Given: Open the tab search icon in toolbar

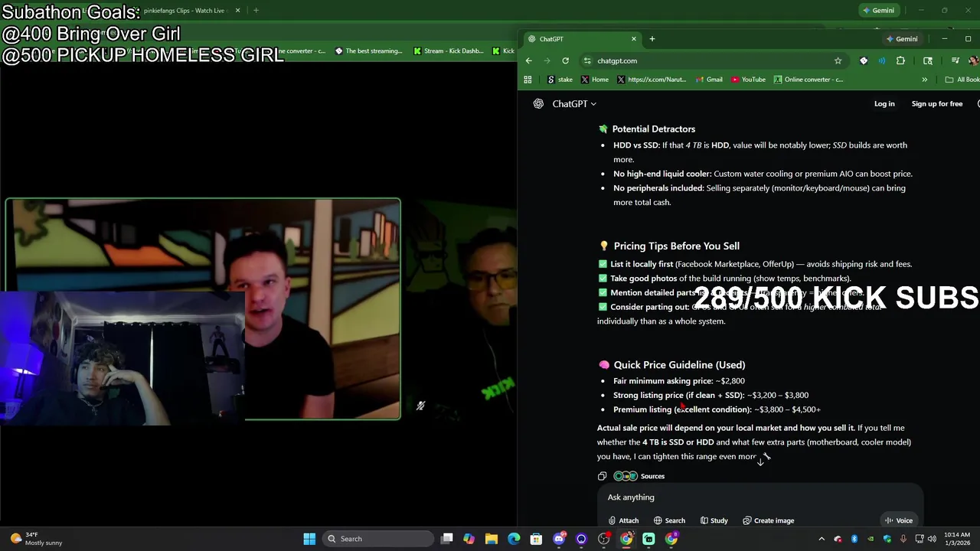Looking at the screenshot, I should [928, 60].
